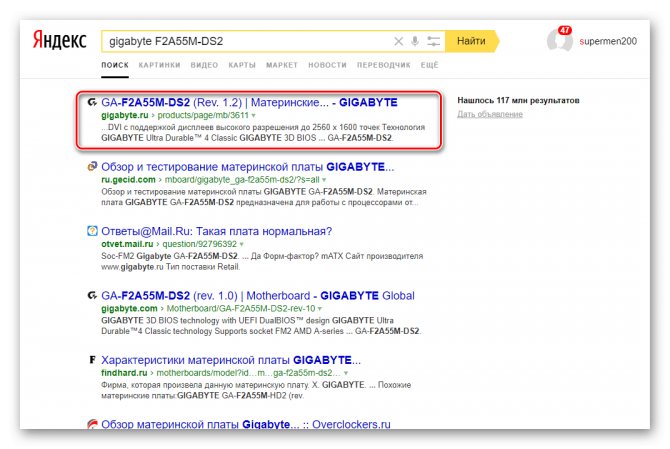This screenshot has width=670, height=449.
Task: Open the supermen200 avatar with 47 notifications
Action: click(559, 40)
